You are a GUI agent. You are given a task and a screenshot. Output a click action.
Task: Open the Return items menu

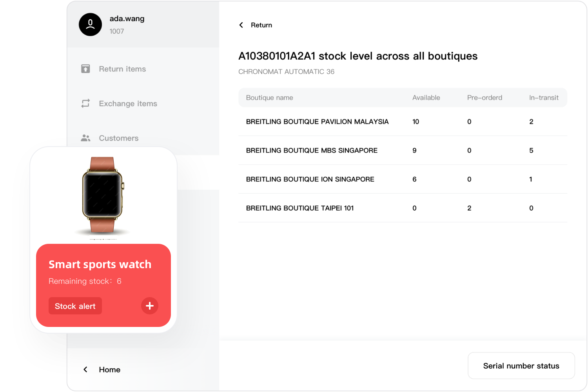(122, 69)
